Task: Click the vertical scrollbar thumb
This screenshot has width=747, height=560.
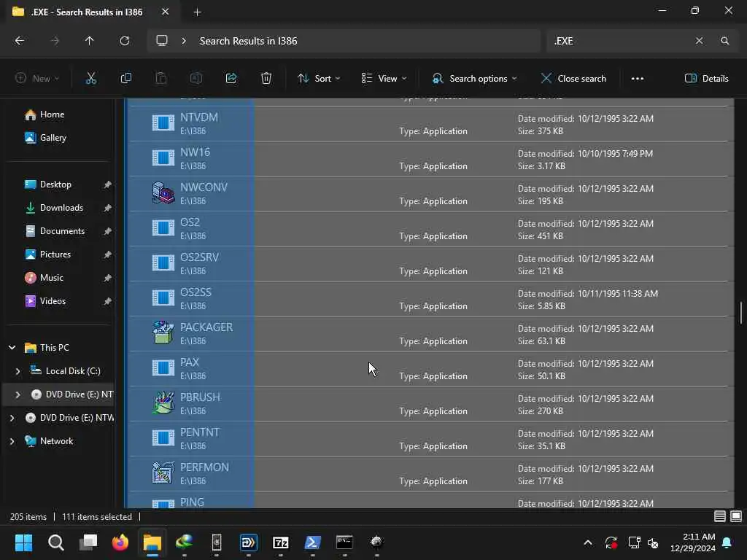Action: tap(741, 313)
